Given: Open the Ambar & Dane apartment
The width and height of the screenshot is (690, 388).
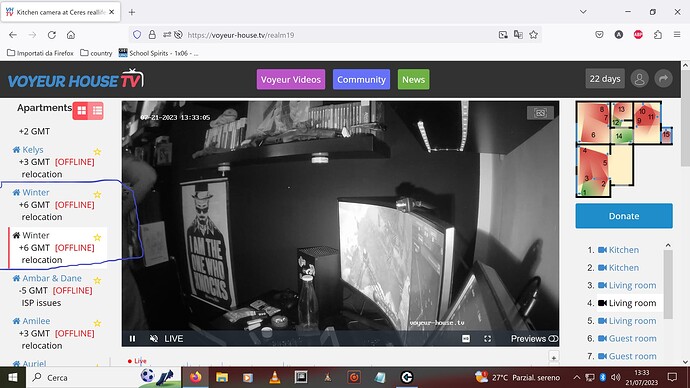Looking at the screenshot, I should tap(52, 278).
